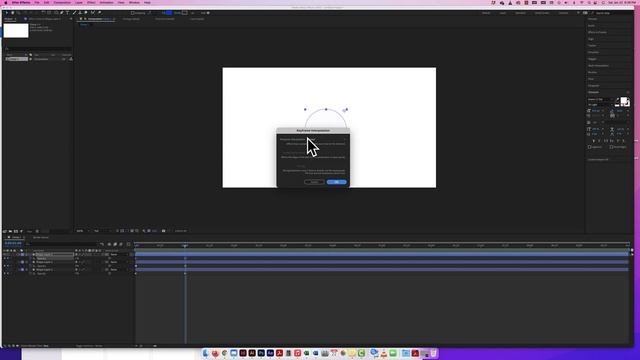Screen dimensions: 640x360
Task: Select the Roto Brush tool
Action: [x=93, y=13]
